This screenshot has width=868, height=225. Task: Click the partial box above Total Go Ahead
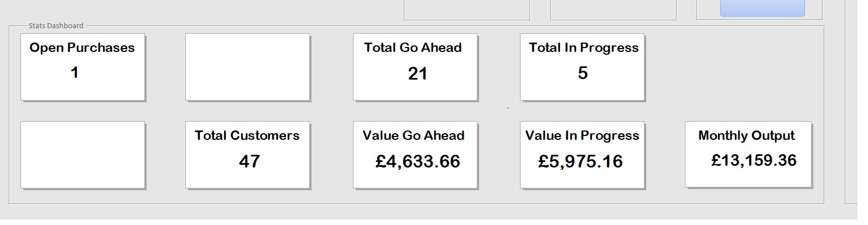pos(467,9)
